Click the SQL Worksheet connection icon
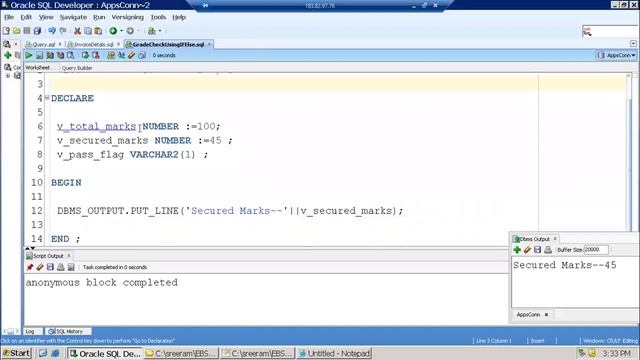640x360 pixels. (x=152, y=31)
